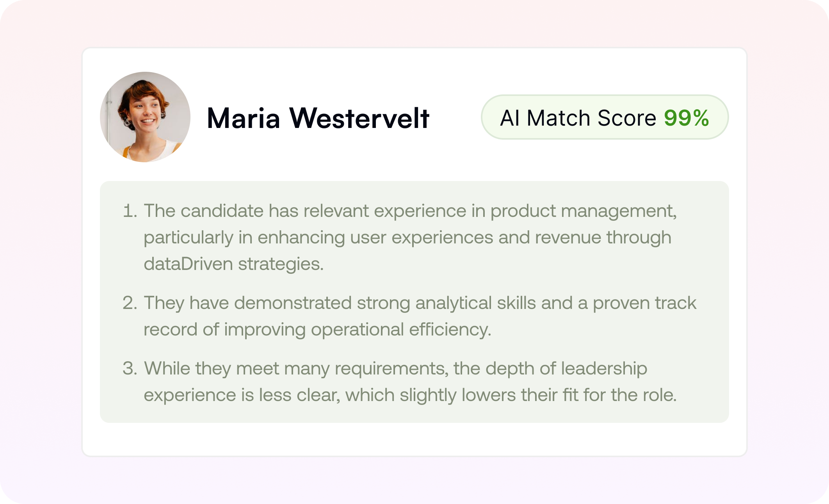Image resolution: width=829 pixels, height=504 pixels.
Task: Click Maria Westervelt's profile photo
Action: [x=145, y=117]
